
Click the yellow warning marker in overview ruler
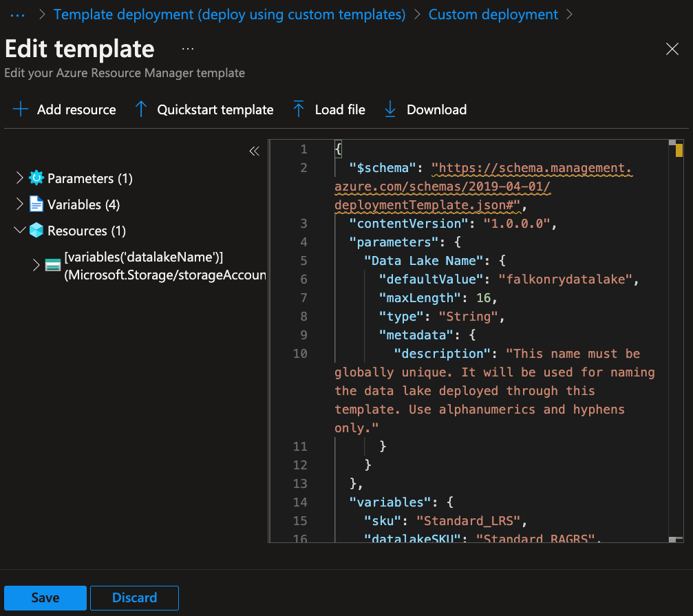679,150
